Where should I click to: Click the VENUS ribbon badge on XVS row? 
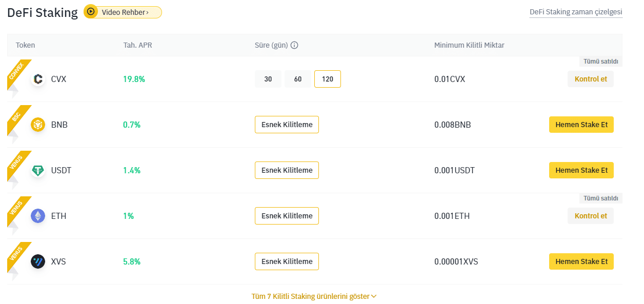[18, 255]
